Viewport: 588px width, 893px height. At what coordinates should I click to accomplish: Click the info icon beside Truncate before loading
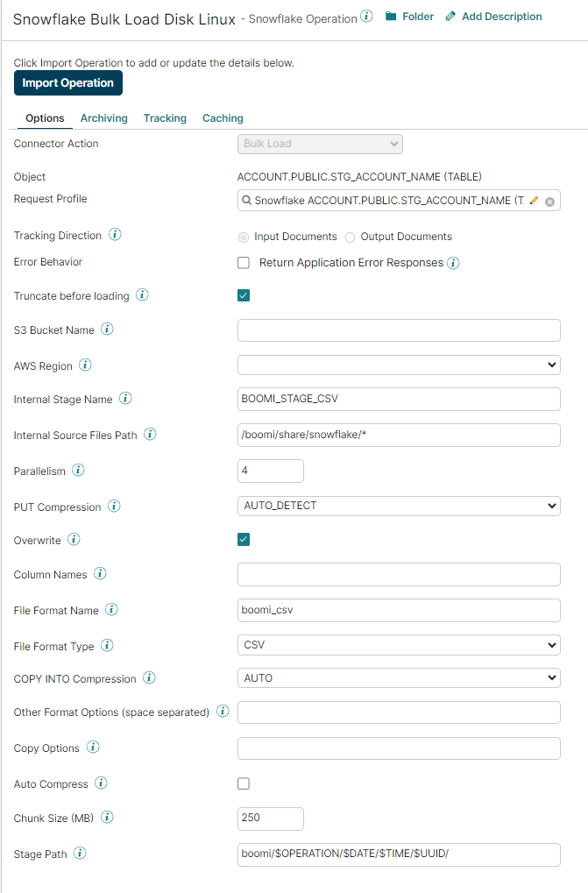point(142,295)
